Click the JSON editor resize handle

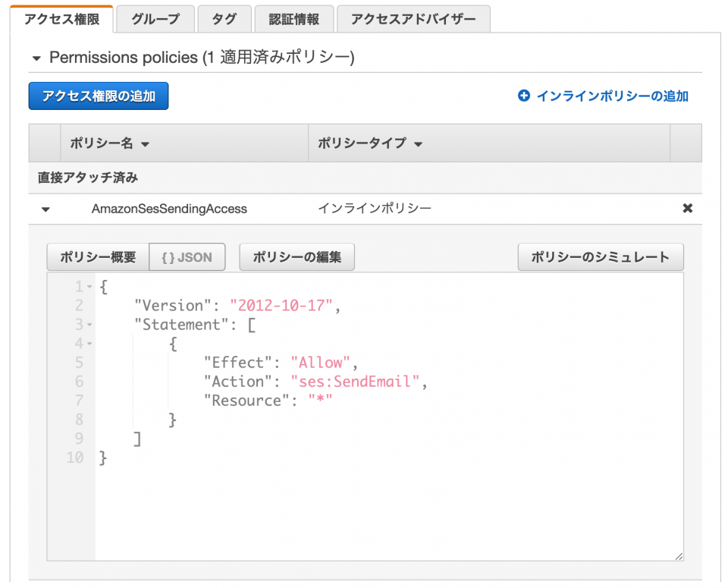pos(679,556)
